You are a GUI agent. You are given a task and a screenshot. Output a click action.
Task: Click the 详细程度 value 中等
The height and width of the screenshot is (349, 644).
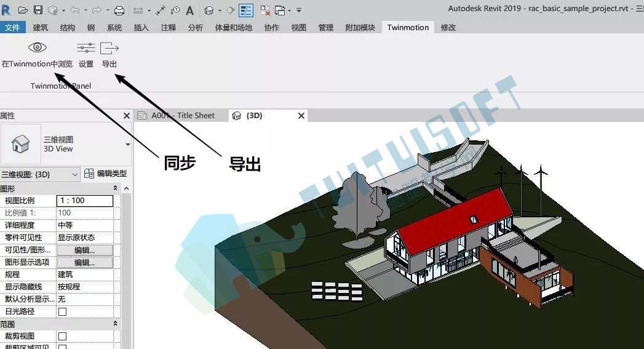[x=85, y=225]
